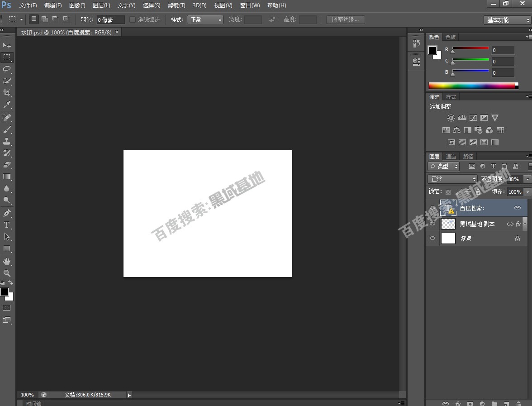
Task: Open the 类型 layer filter dropdown
Action: tap(443, 167)
